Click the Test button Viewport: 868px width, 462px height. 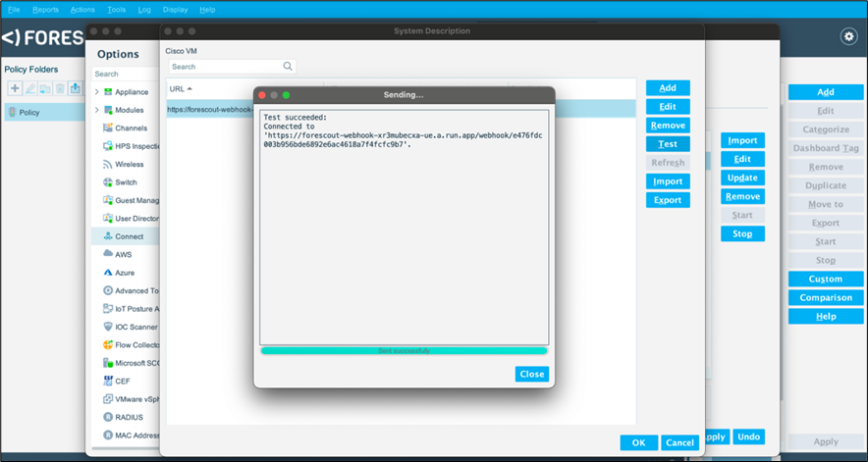pos(668,144)
